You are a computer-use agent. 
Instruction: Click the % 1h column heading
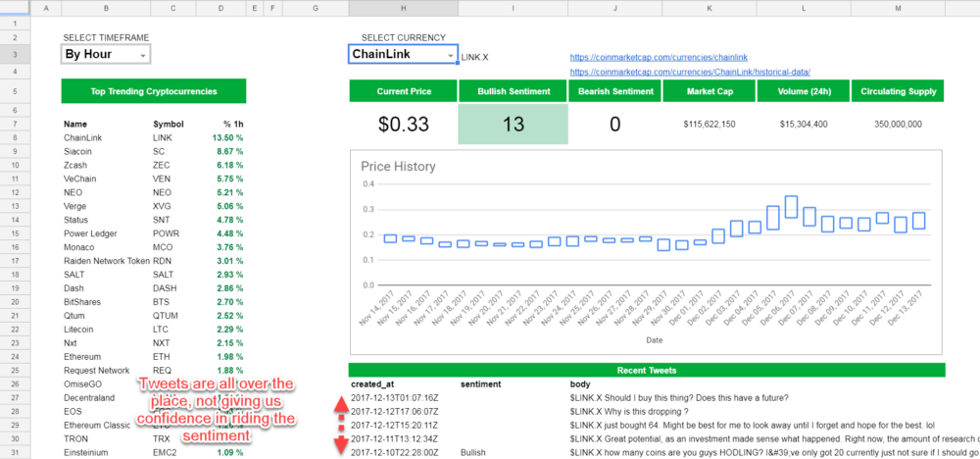point(233,124)
